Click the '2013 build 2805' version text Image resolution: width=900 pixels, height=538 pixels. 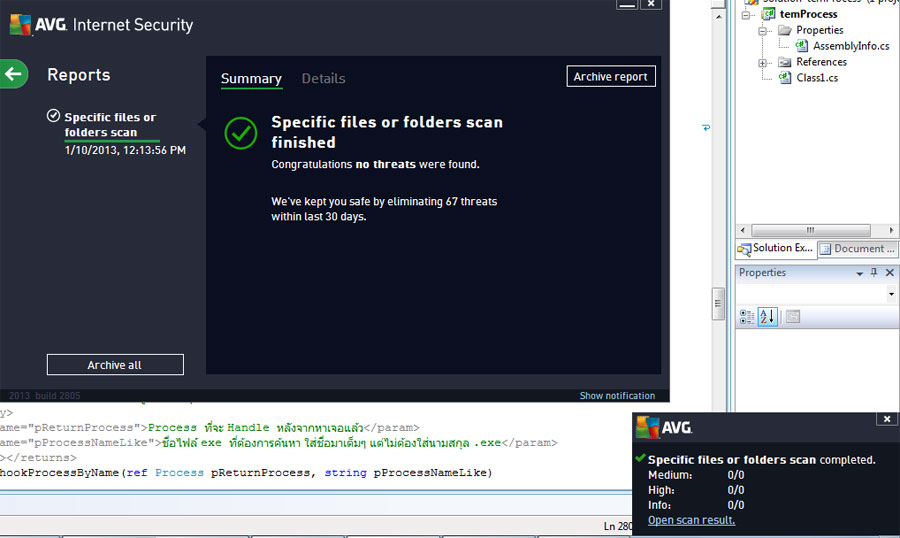click(45, 396)
